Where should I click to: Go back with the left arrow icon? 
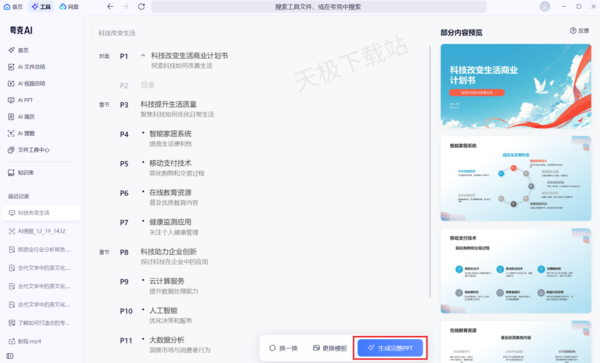coord(110,7)
